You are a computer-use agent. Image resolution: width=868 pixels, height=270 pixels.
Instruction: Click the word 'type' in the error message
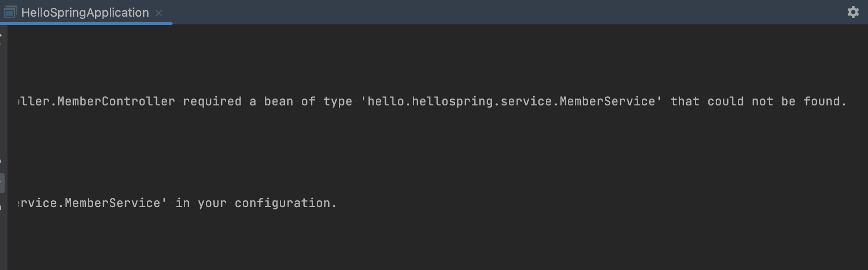pyautogui.click(x=338, y=102)
